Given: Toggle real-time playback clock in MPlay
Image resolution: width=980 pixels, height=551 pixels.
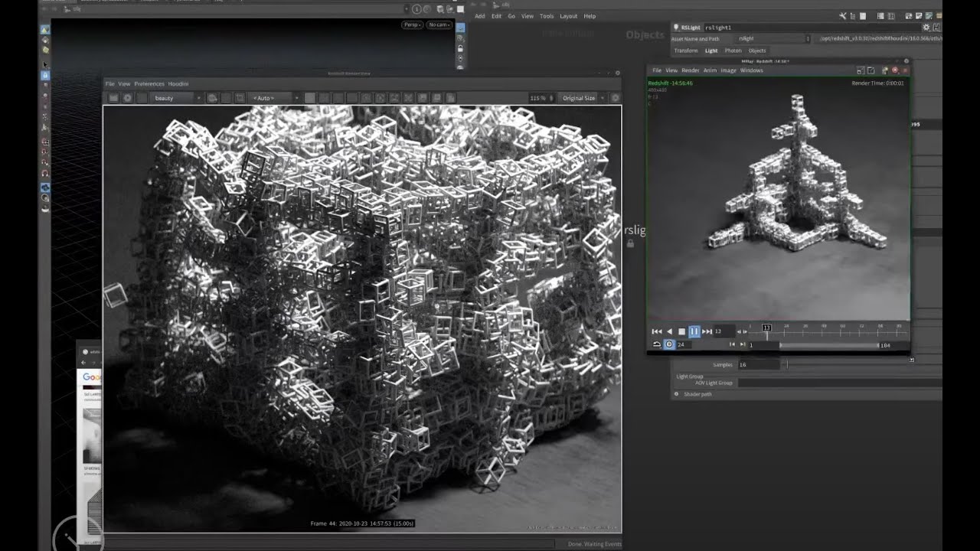Looking at the screenshot, I should pos(669,344).
